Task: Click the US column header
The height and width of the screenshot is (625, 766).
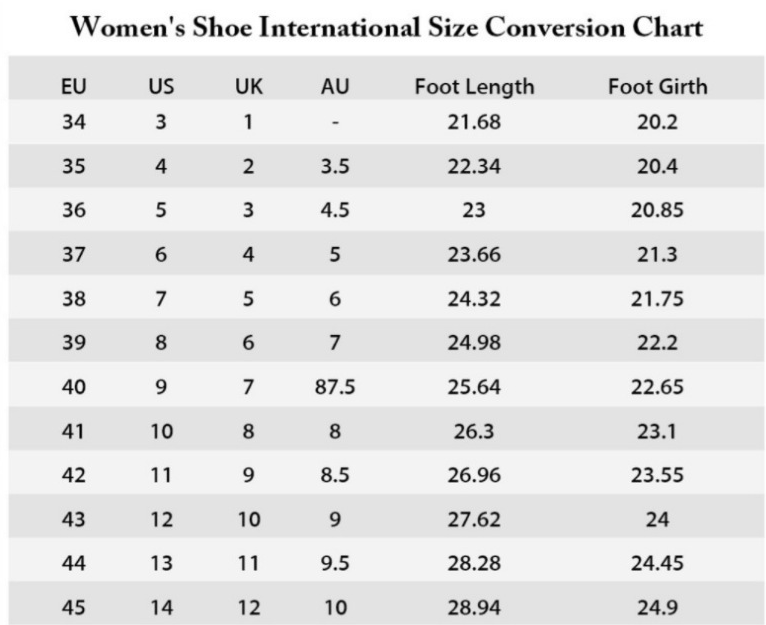Action: pos(161,87)
